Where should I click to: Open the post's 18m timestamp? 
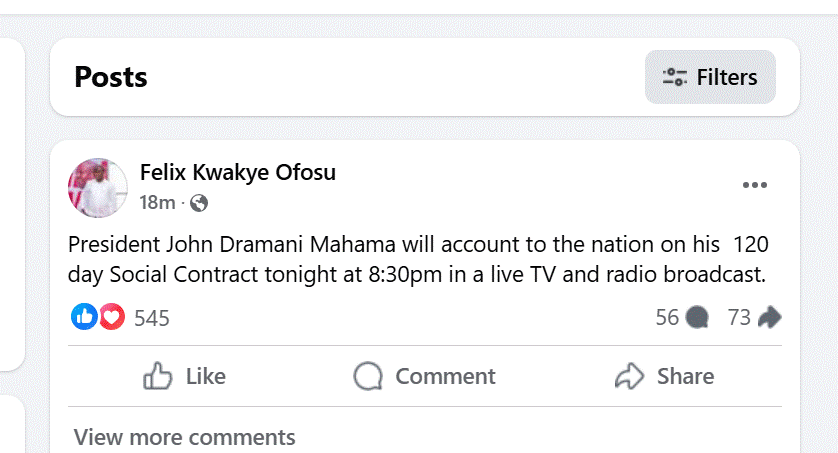[157, 203]
